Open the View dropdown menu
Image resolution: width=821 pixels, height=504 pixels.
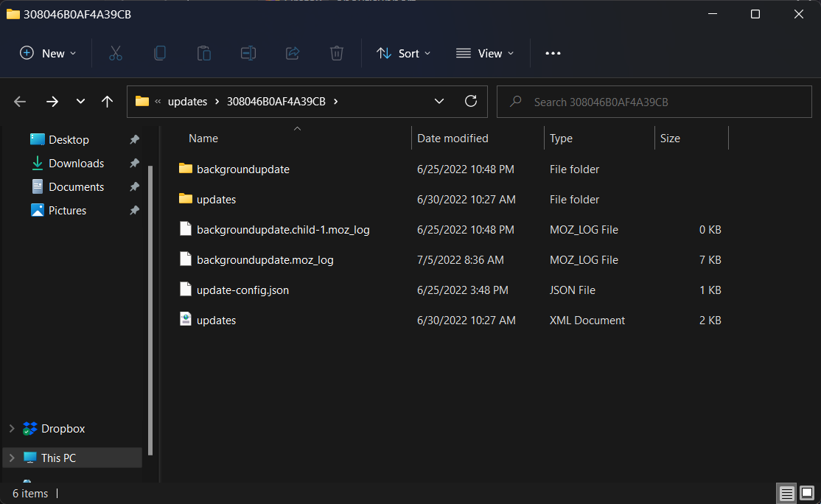(485, 53)
